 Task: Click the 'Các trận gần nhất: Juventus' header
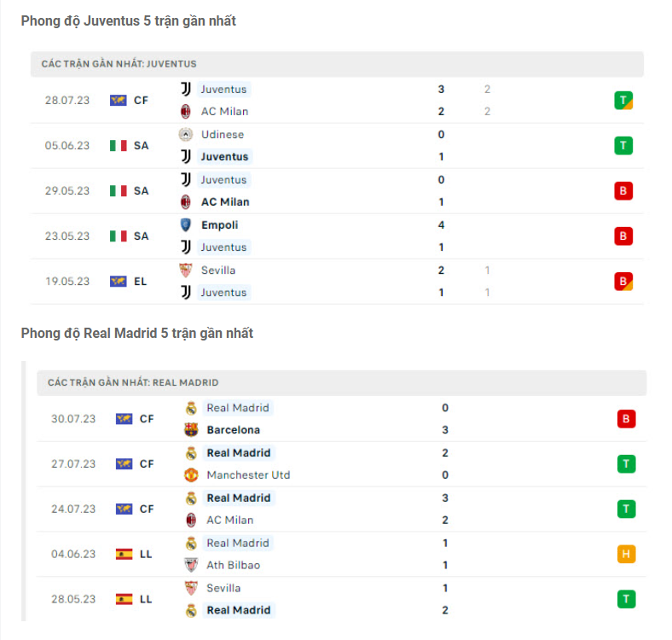119,64
